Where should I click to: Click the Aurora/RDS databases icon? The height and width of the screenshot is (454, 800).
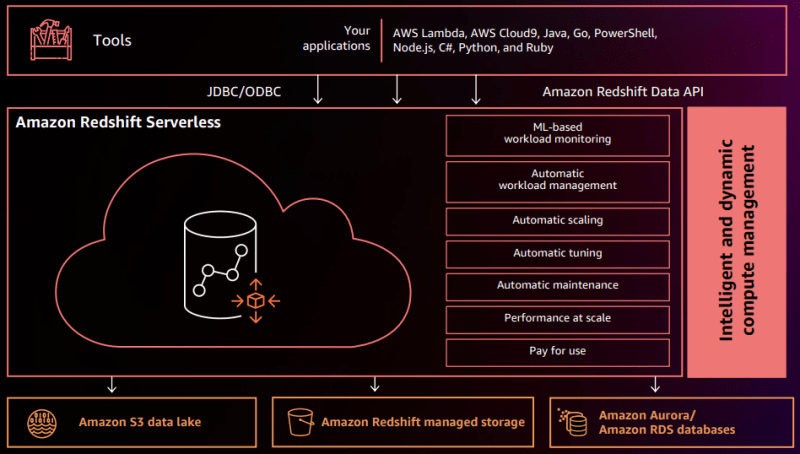click(573, 422)
